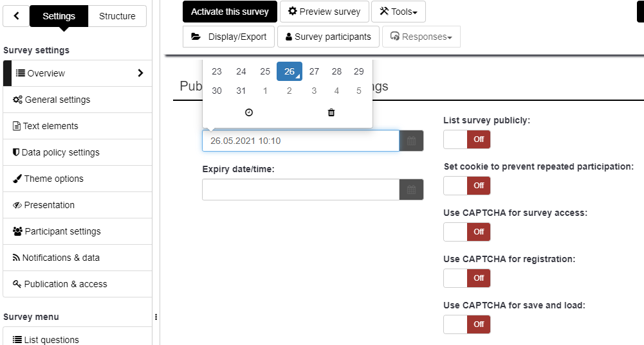The height and width of the screenshot is (345, 644).
Task: Click the Expiry date/time input field
Action: (300, 190)
